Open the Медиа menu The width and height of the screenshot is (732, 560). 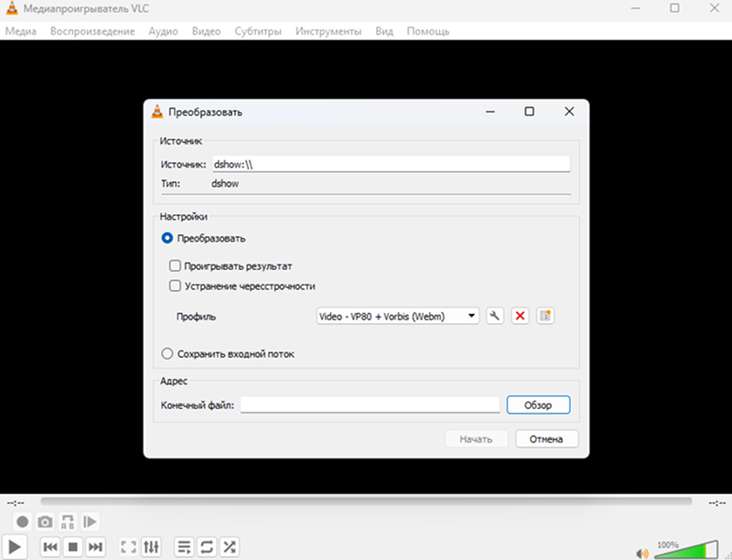[x=20, y=31]
